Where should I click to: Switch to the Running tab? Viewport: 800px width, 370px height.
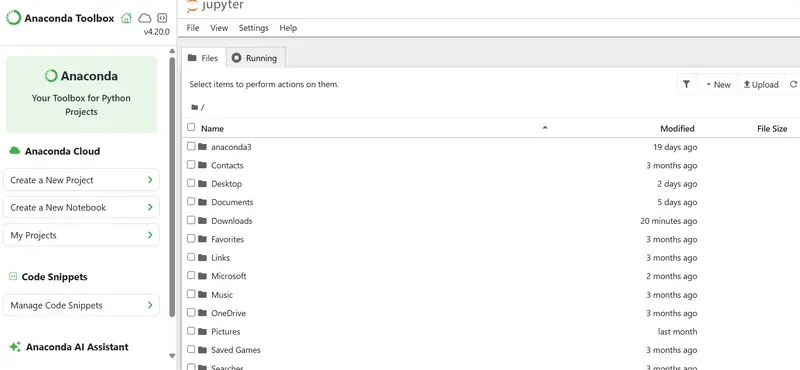[x=255, y=58]
